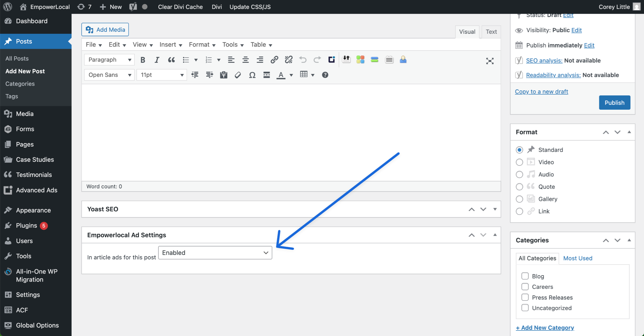The image size is (644, 336).
Task: Click the italic formatting icon
Action: [x=157, y=60]
